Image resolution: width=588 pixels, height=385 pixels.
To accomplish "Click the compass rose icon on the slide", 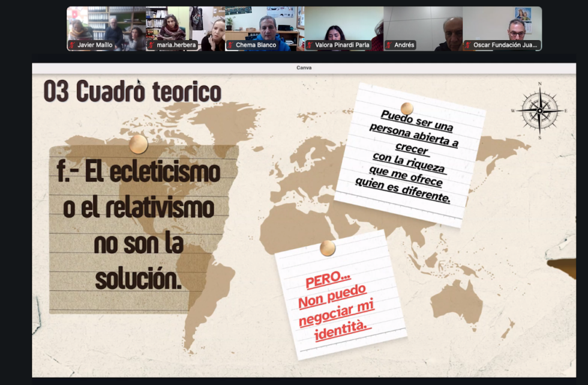I will pos(539,111).
